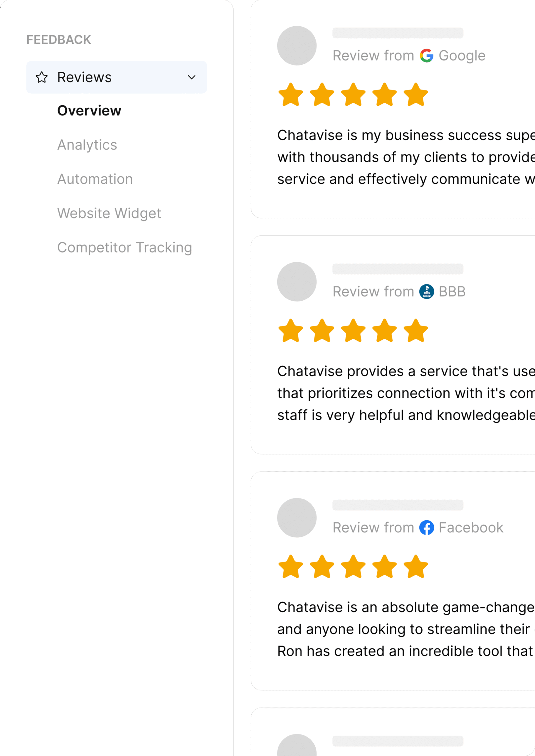535x756 pixels.
Task: Open the Overview section
Action: (x=89, y=111)
